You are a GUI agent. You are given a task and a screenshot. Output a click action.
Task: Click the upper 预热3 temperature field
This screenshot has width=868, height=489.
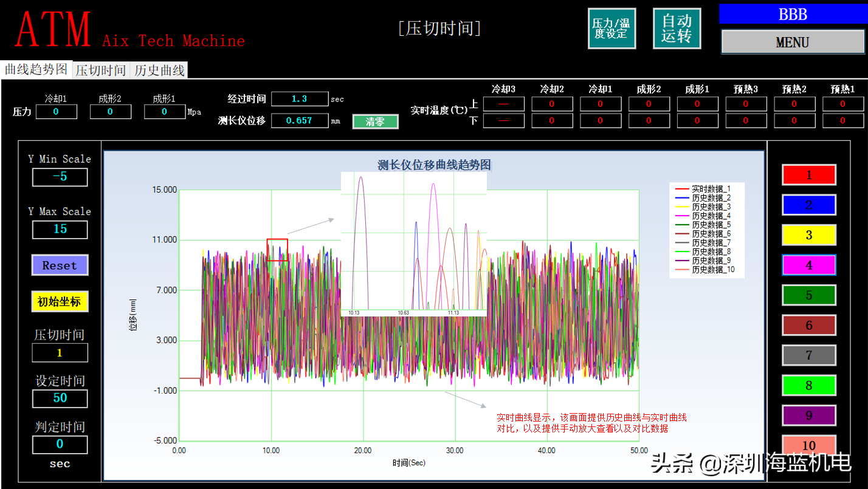pos(746,104)
